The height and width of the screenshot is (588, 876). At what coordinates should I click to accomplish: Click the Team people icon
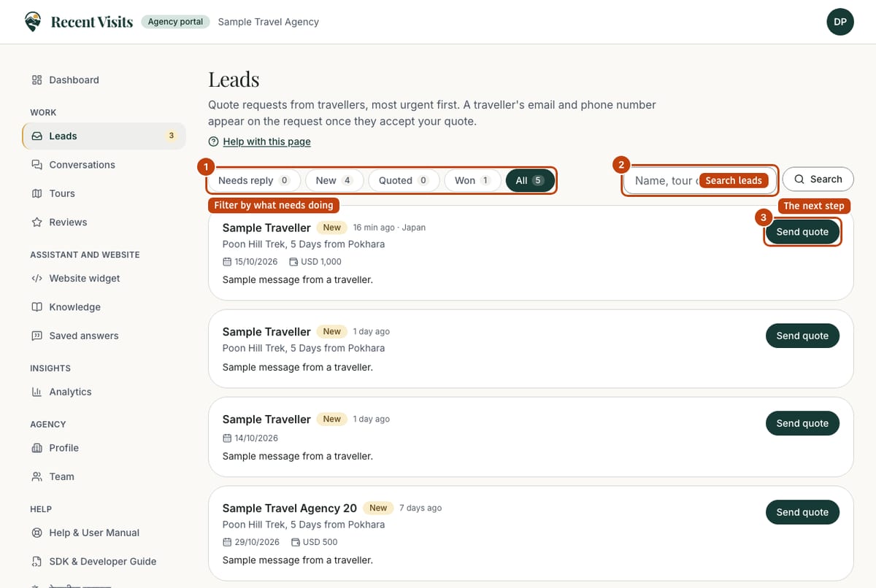pos(36,477)
